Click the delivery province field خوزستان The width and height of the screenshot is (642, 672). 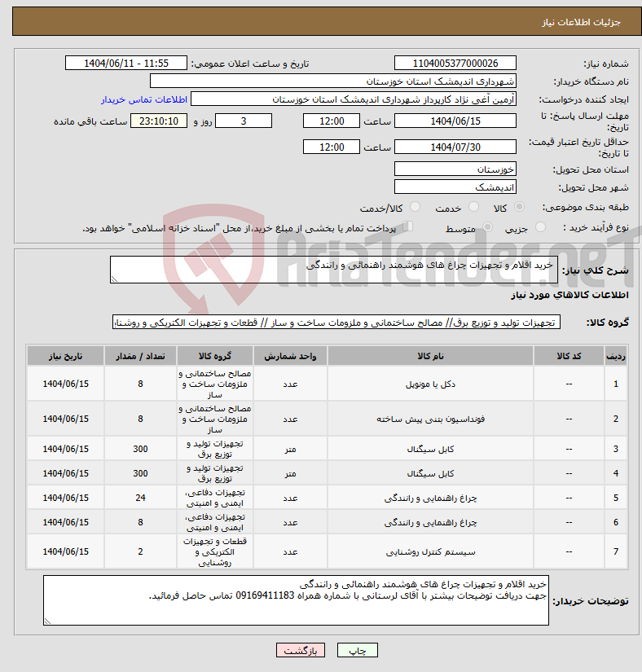click(x=455, y=169)
